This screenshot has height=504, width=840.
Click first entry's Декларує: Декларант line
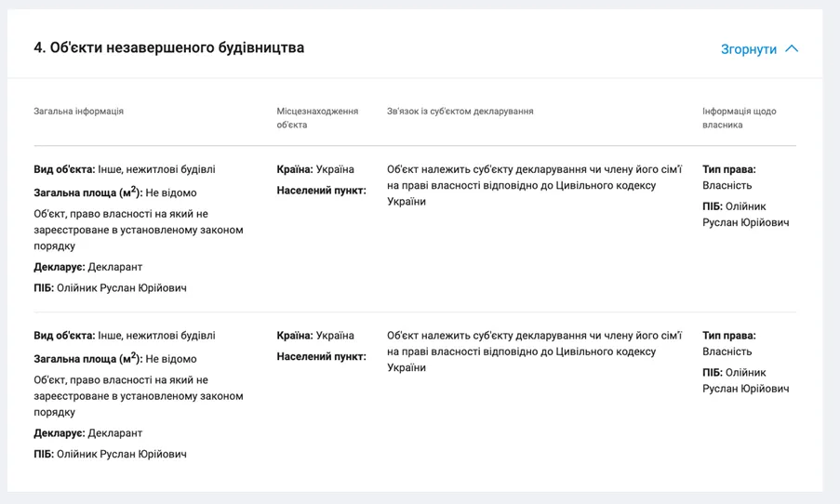tap(87, 267)
